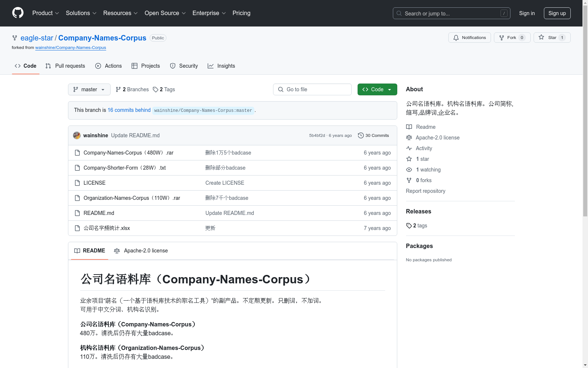This screenshot has height=368, width=588.
Task: Click the 16 commits behind link
Action: click(x=129, y=110)
